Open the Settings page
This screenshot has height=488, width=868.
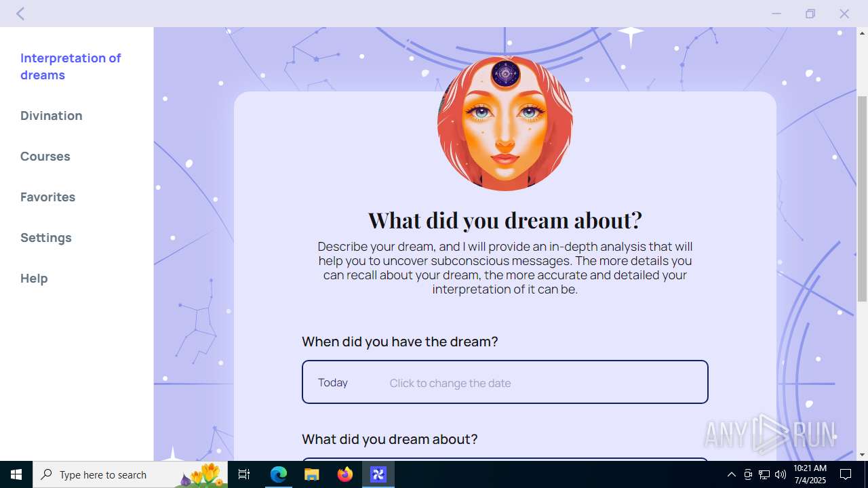click(46, 237)
